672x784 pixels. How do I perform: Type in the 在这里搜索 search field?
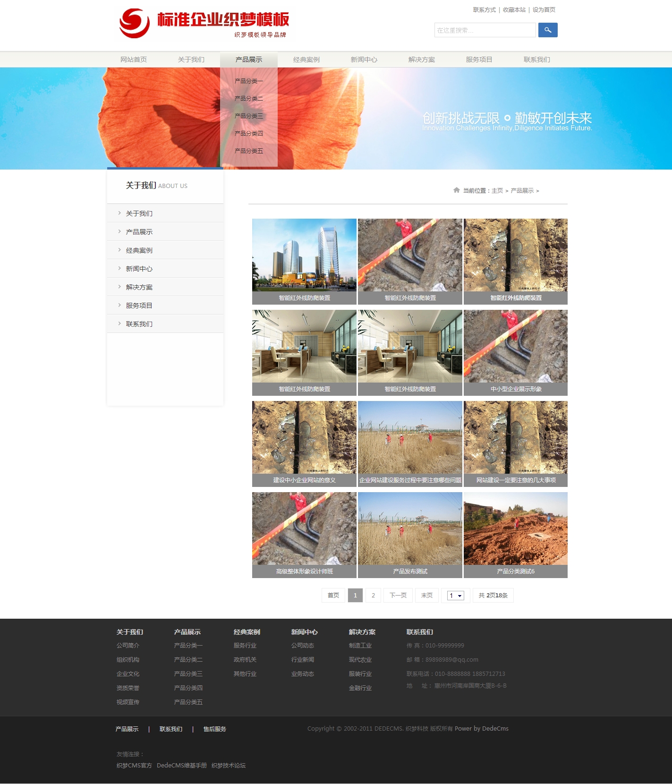[x=485, y=30]
